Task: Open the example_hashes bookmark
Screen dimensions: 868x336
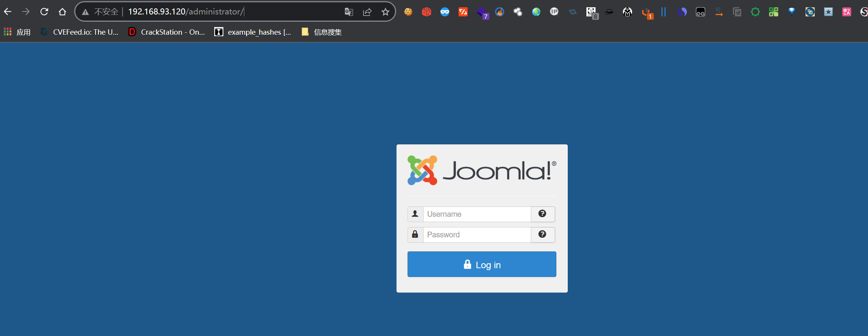Action: [x=253, y=32]
